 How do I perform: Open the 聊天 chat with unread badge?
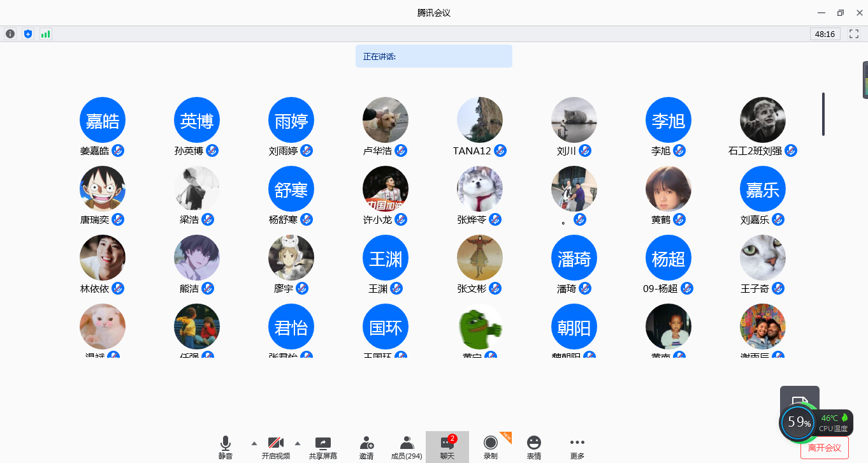tap(447, 447)
